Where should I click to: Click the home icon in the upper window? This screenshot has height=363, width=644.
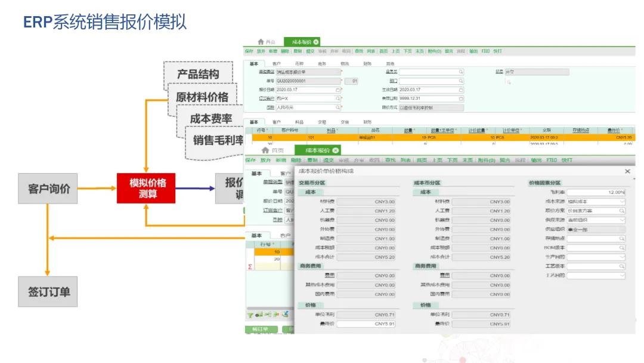[261, 42]
